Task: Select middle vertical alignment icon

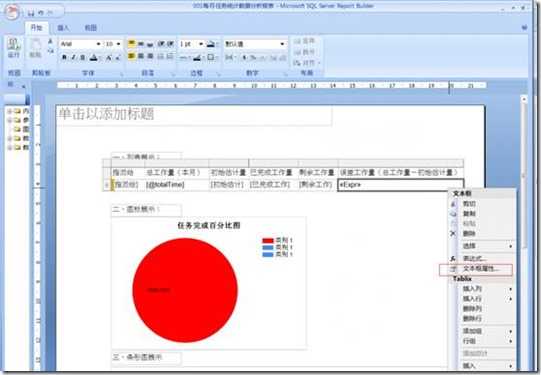Action: tap(141, 44)
